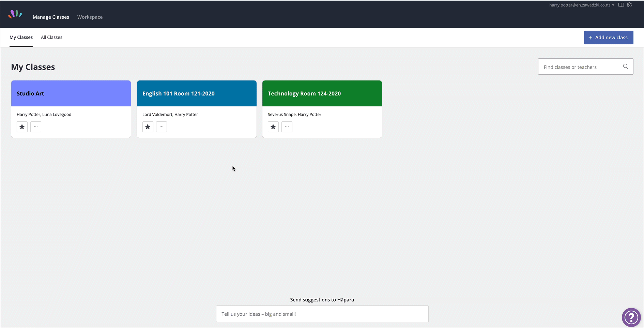Viewport: 644px width, 328px height.
Task: Open more options for English 101 class
Action: coord(162,127)
